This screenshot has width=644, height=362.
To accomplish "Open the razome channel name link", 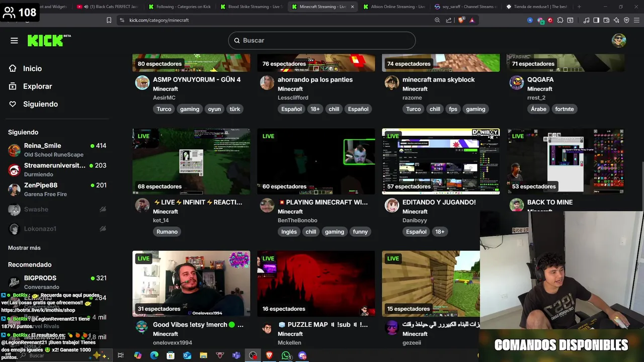I will pyautogui.click(x=412, y=98).
